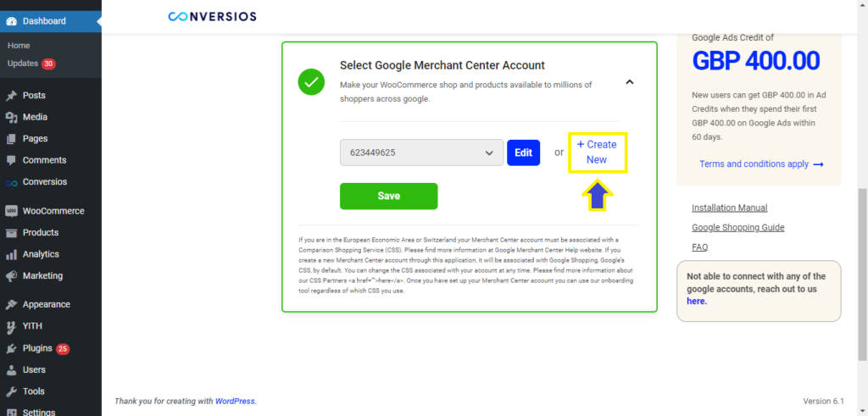
Task: Click the Tools wrench icon
Action: point(12,391)
